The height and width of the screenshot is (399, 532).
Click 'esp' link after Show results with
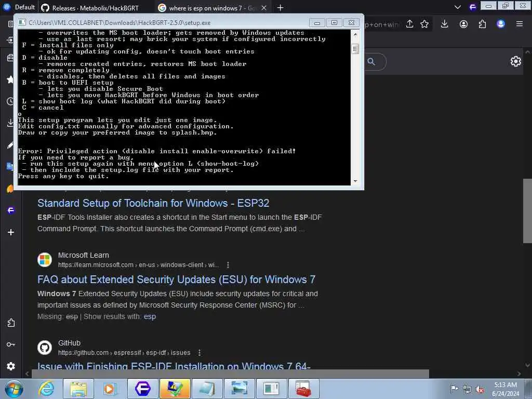[x=150, y=316]
